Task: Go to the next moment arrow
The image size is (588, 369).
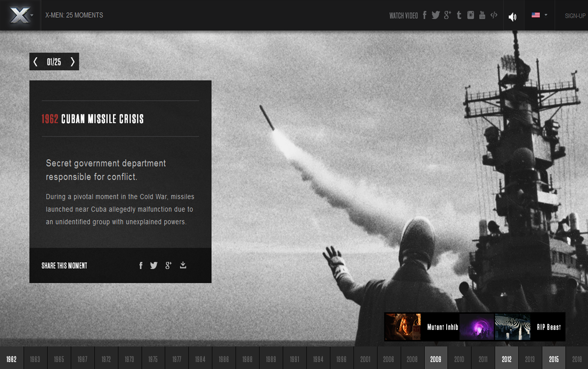Action: [72, 62]
